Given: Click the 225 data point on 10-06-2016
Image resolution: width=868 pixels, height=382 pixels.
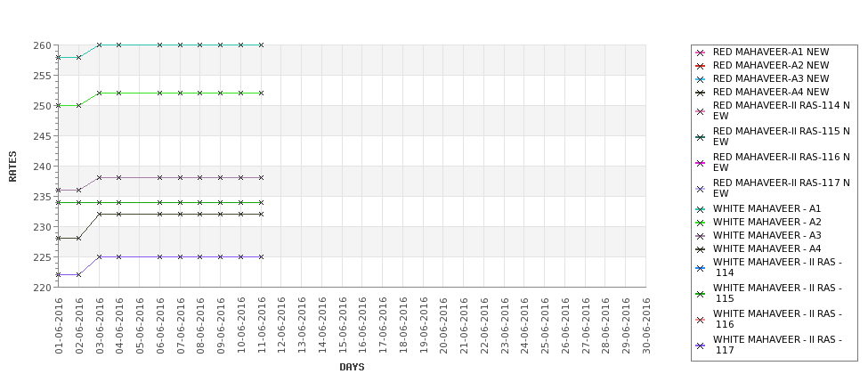Looking at the screenshot, I should coord(240,256).
